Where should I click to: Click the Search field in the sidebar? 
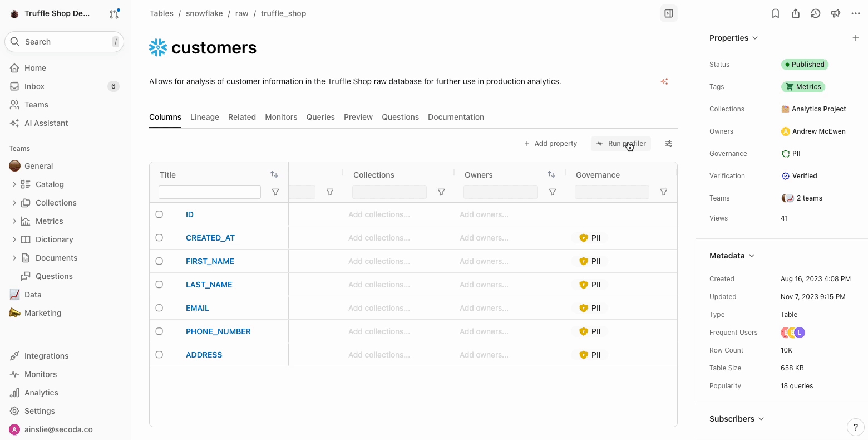[x=65, y=42]
